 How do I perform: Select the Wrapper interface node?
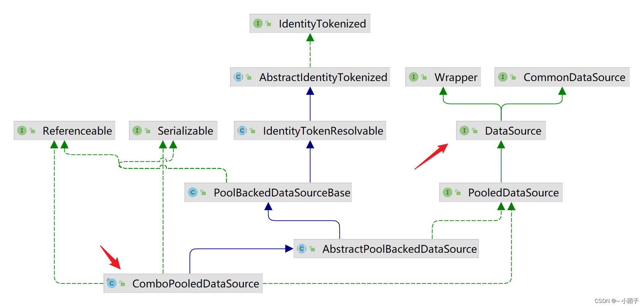[443, 77]
